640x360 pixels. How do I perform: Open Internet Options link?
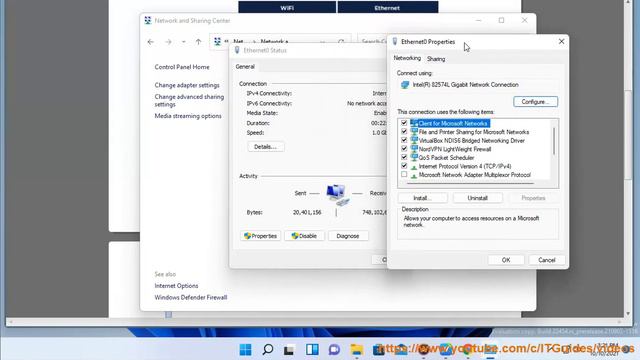[x=176, y=286]
